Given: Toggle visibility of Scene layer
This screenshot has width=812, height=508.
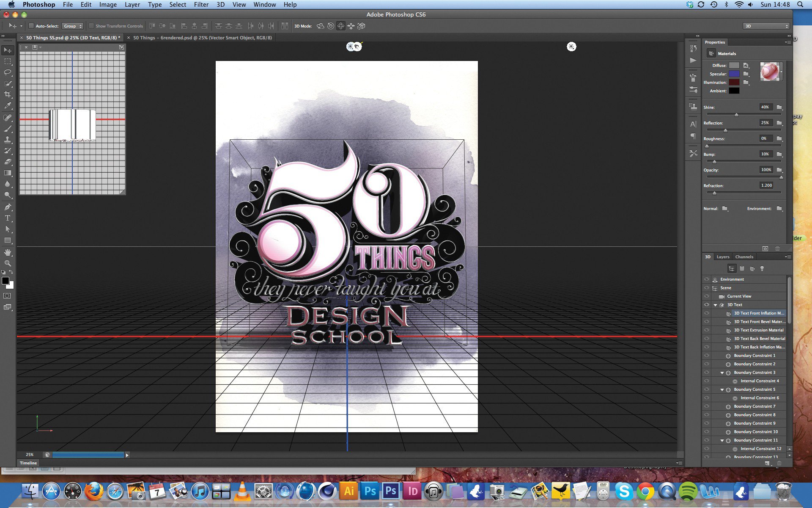Looking at the screenshot, I should [x=707, y=287].
